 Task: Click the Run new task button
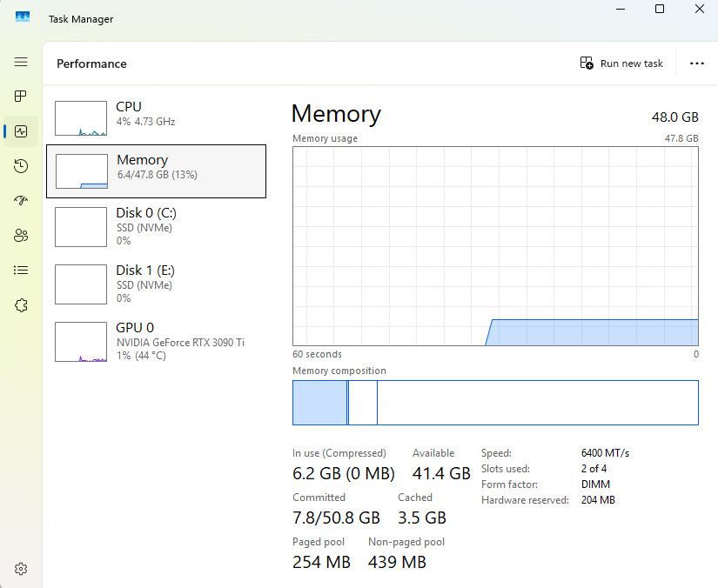(x=621, y=63)
